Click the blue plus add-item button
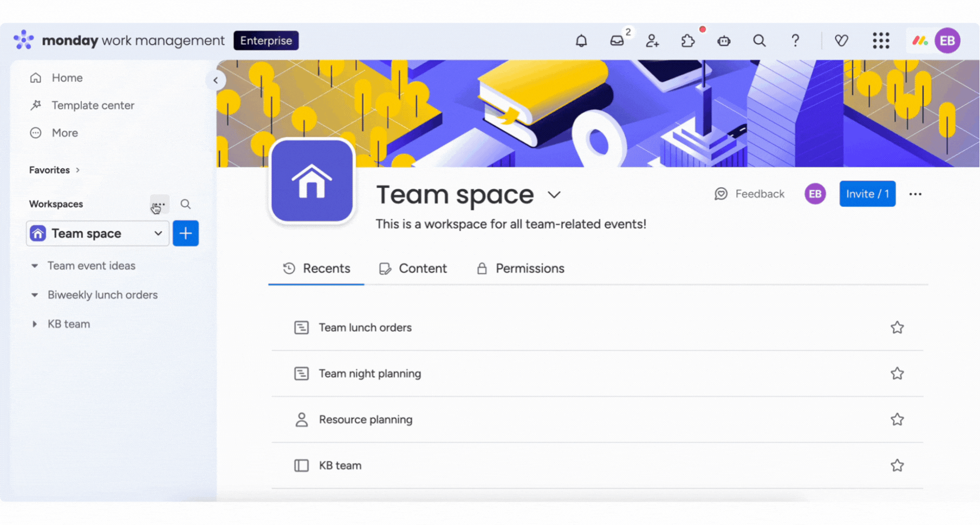 186,233
